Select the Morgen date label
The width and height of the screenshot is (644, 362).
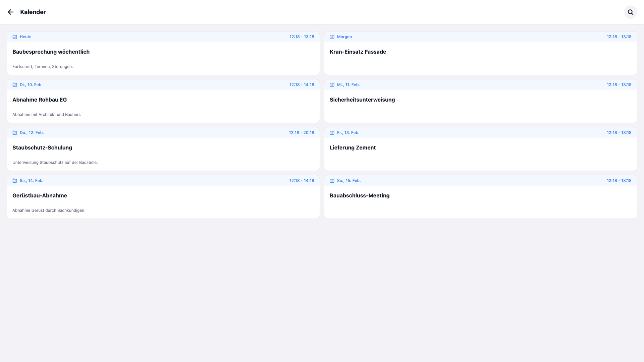pyautogui.click(x=344, y=37)
